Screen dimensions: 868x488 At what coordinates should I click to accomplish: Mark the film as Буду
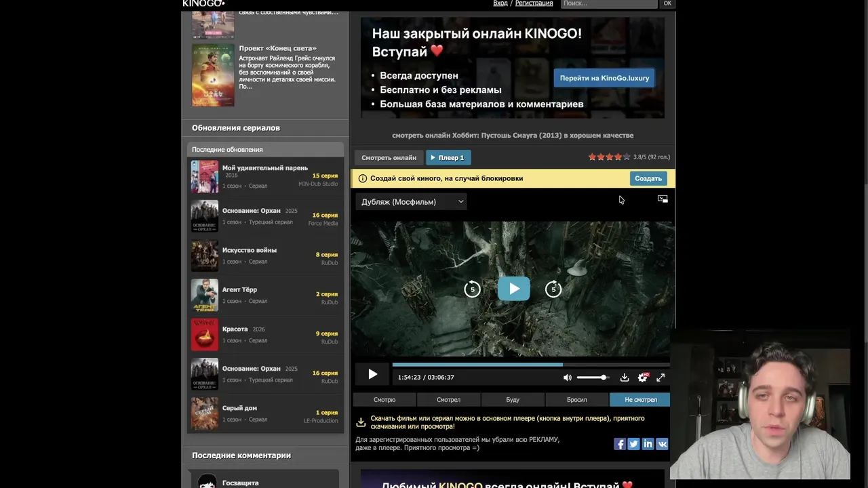coord(513,400)
